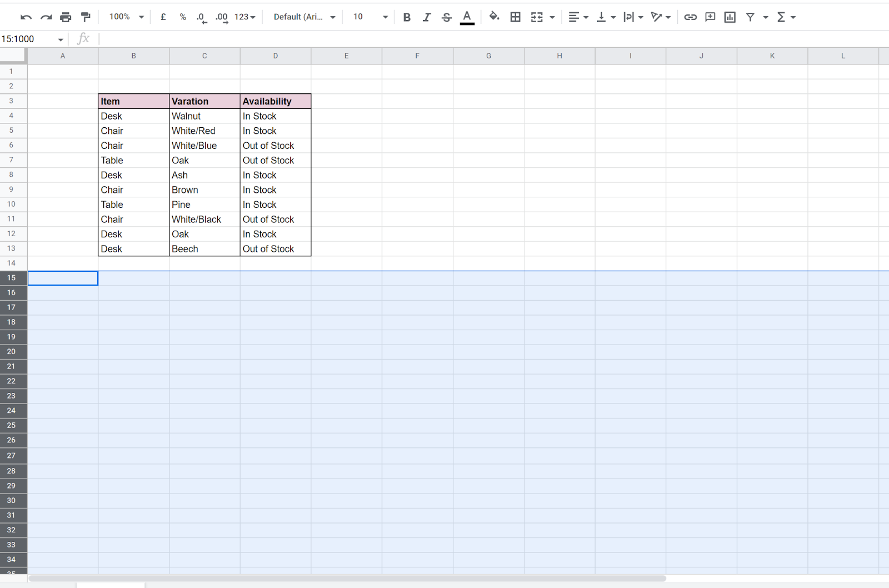Toggle strikethrough formatting

pos(447,17)
